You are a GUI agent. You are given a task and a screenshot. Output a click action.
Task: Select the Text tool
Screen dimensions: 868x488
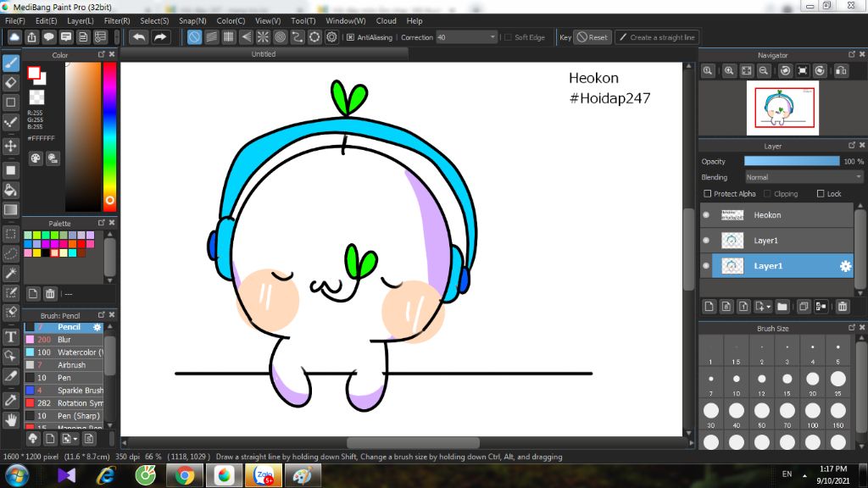pyautogui.click(x=11, y=336)
